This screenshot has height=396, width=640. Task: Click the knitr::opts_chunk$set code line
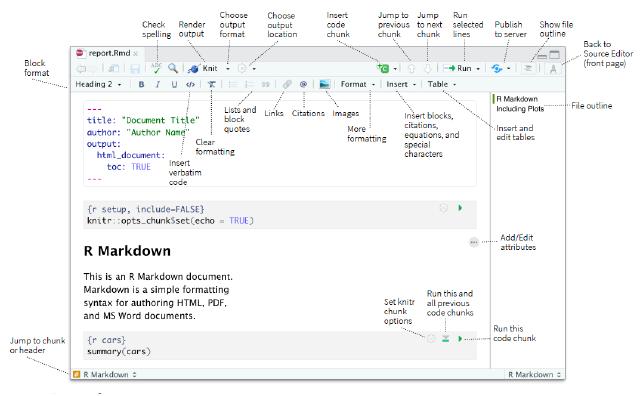coord(170,221)
